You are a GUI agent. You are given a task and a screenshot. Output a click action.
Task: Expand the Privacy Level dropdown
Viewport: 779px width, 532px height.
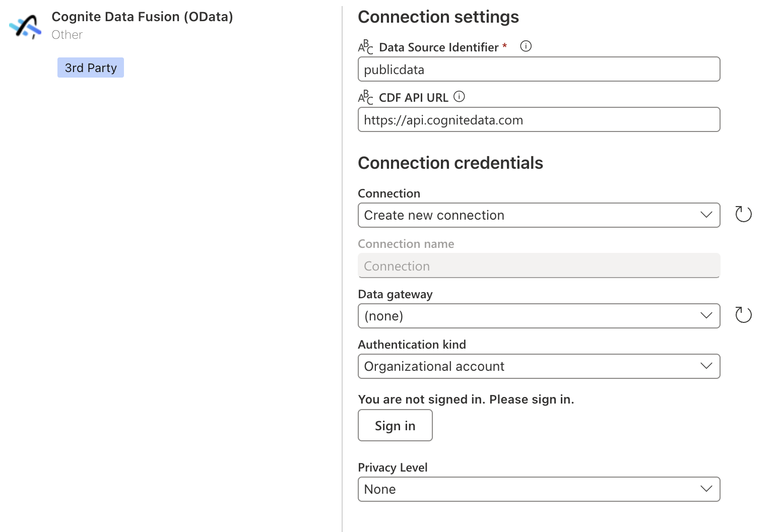click(x=539, y=489)
